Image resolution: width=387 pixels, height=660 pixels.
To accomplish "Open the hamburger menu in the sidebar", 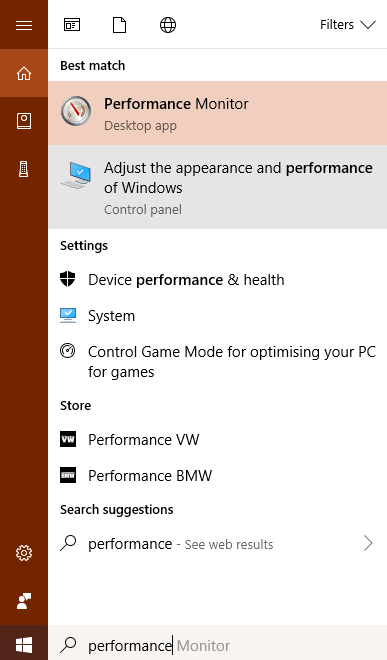I will 24,25.
